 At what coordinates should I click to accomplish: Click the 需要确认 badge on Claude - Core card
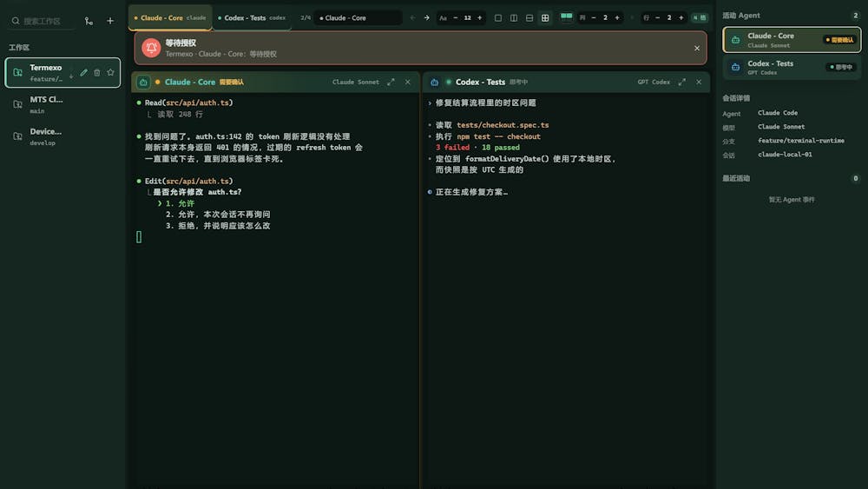pyautogui.click(x=839, y=40)
